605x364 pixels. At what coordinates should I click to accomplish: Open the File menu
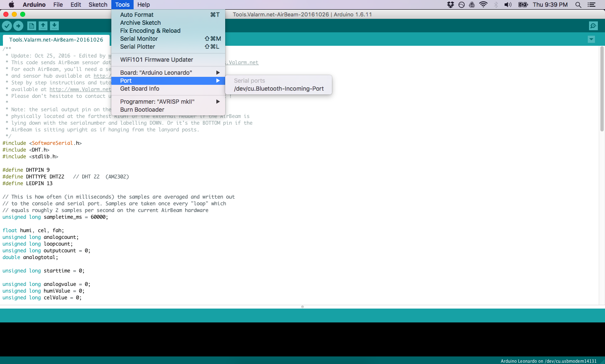point(58,5)
